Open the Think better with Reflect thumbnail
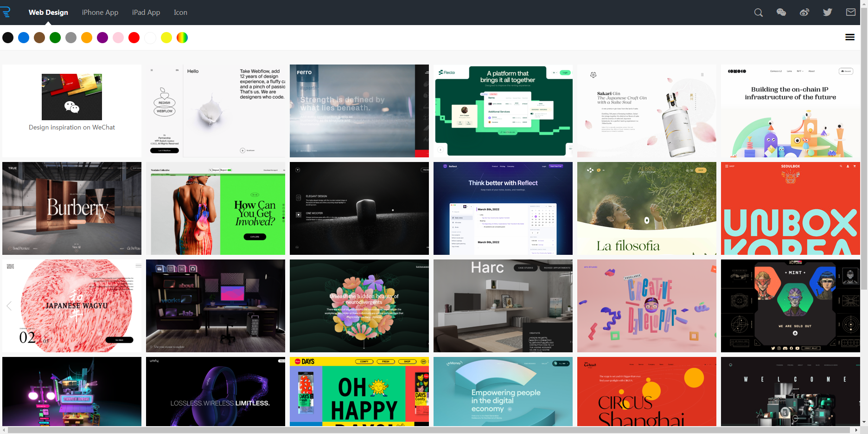868x434 pixels. 503,208
